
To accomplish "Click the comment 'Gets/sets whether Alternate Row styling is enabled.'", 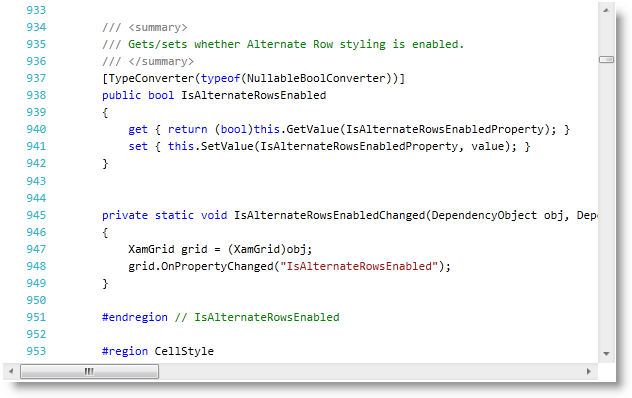I will click(296, 44).
